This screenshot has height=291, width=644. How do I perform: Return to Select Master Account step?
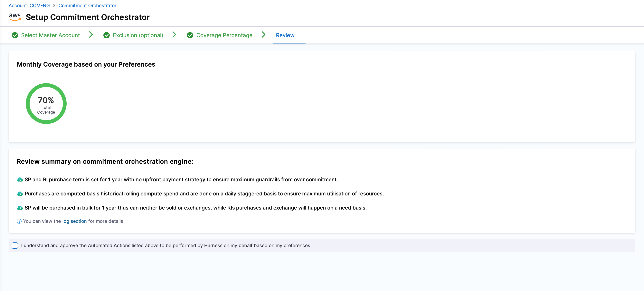point(51,35)
